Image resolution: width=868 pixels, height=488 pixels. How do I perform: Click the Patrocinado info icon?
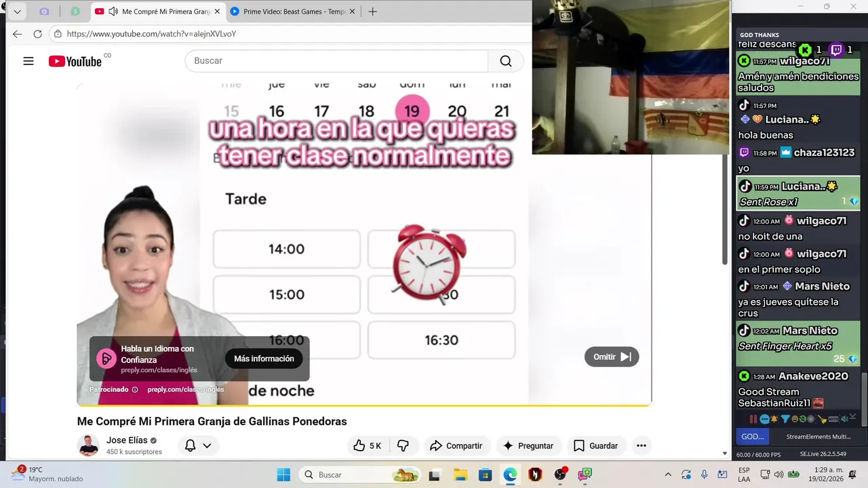tap(135, 390)
